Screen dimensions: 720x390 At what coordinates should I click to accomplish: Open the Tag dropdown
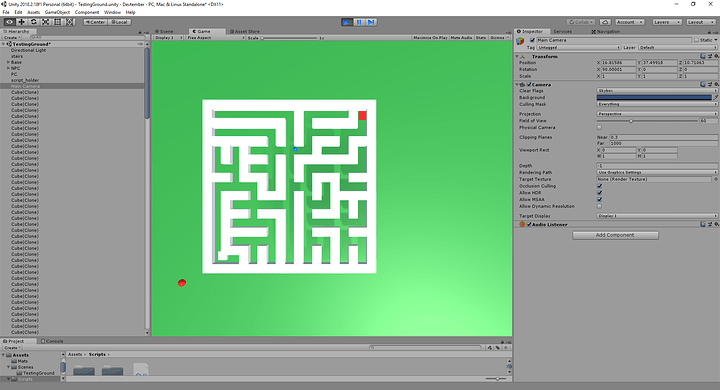[579, 47]
